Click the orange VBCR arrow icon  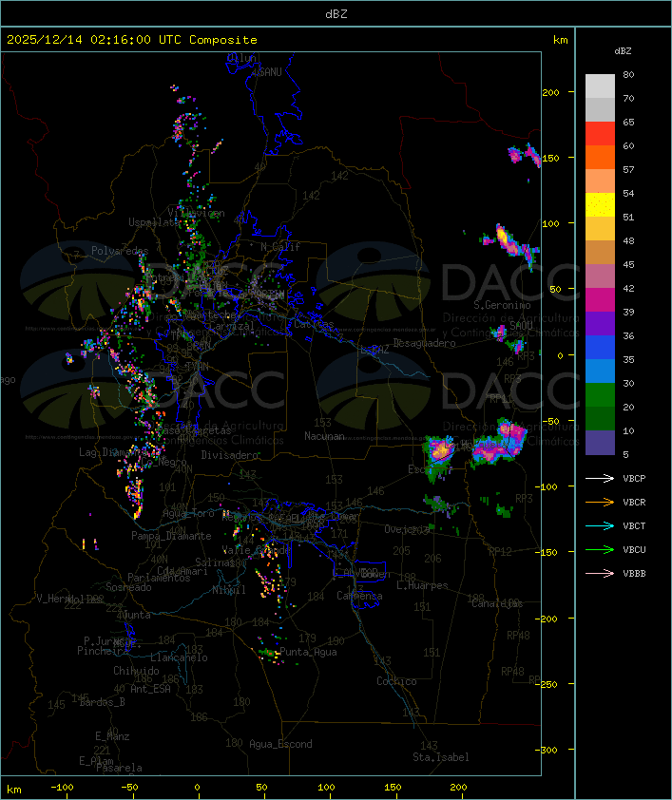click(600, 502)
